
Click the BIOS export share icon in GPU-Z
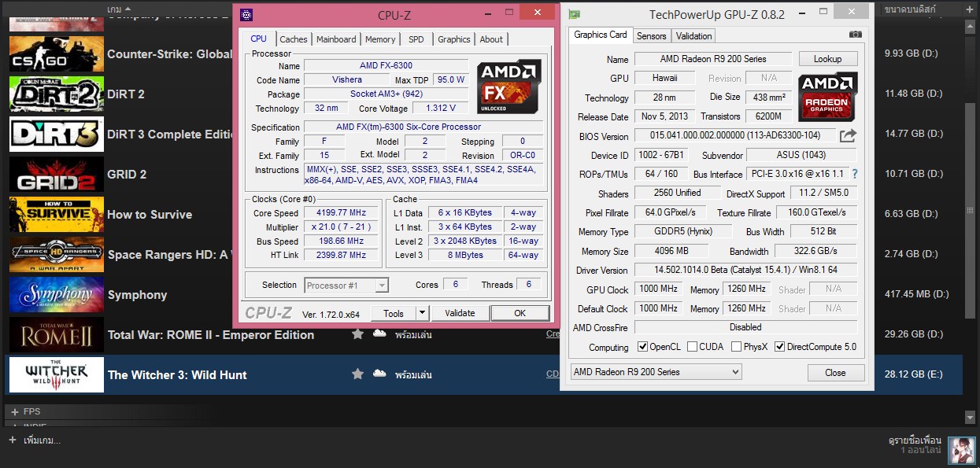(x=848, y=136)
